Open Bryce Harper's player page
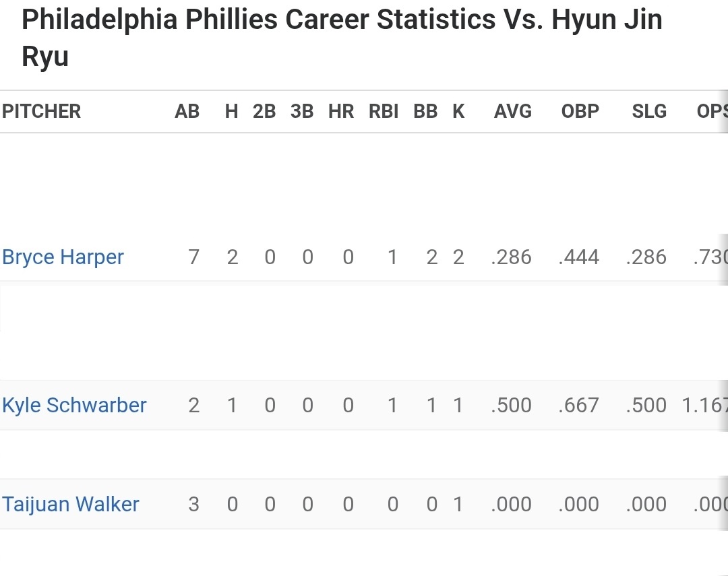Screen dimensions: 728x576 tap(63, 257)
